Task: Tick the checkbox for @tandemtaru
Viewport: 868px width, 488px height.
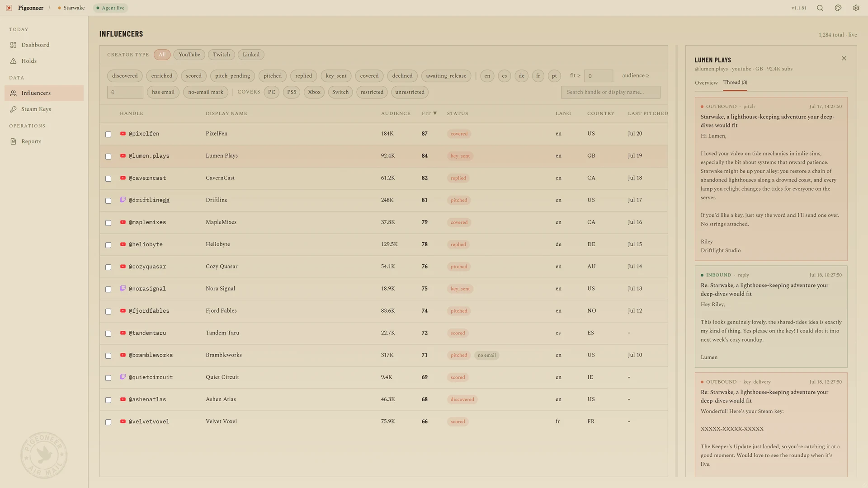Action: [108, 333]
